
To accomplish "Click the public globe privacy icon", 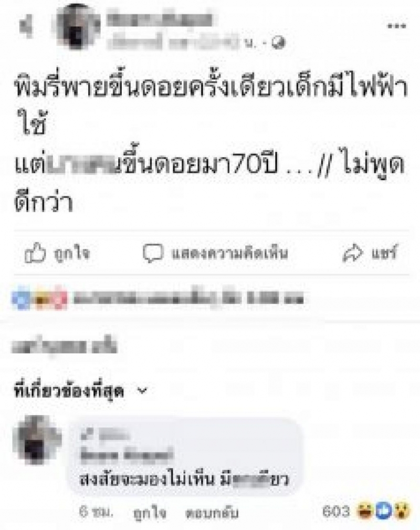I will point(278,43).
